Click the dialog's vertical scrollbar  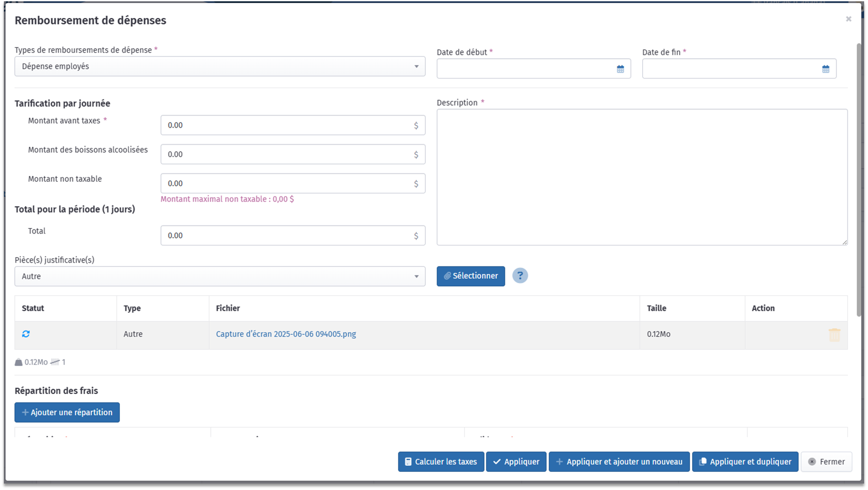click(x=859, y=181)
